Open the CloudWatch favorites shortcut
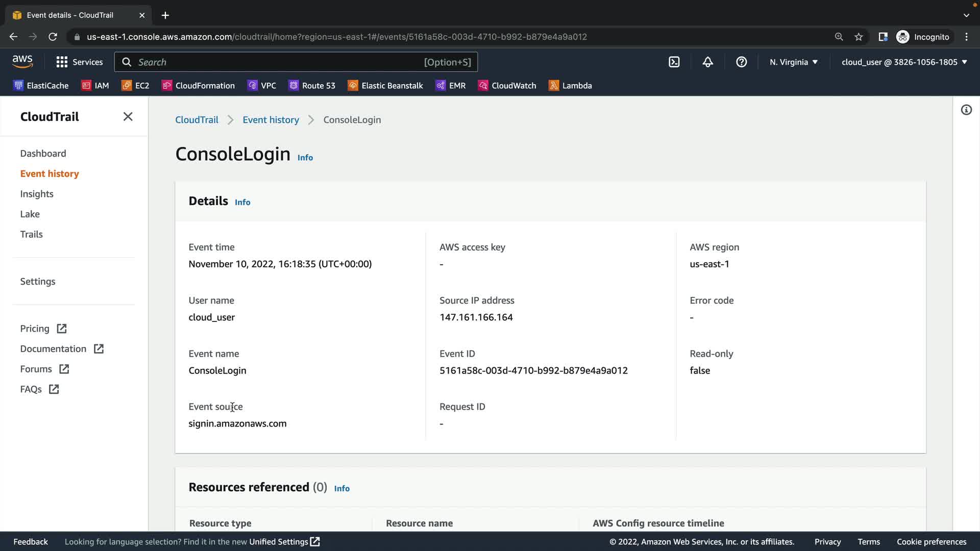 coord(507,86)
